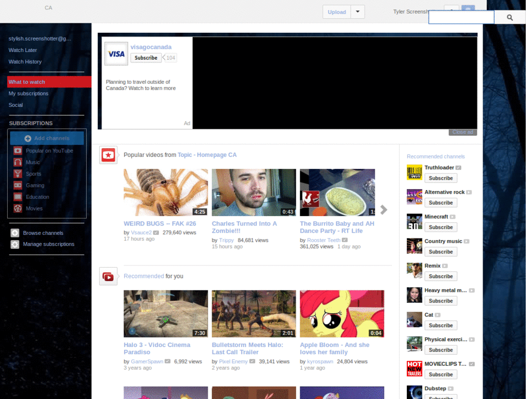Click the Alternative rock channel avatar
The image size is (532, 399).
click(414, 197)
